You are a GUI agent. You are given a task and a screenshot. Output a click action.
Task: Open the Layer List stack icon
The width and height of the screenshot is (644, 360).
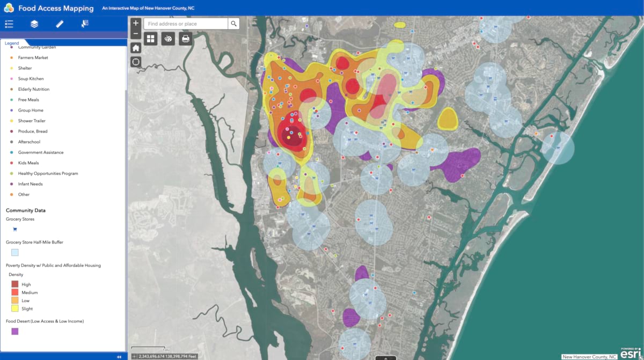tap(34, 24)
